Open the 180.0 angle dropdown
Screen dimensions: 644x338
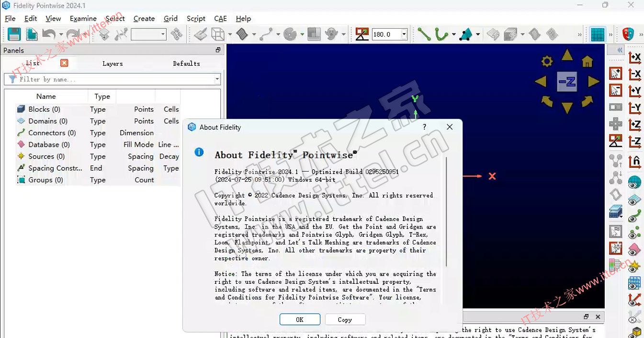pos(404,35)
